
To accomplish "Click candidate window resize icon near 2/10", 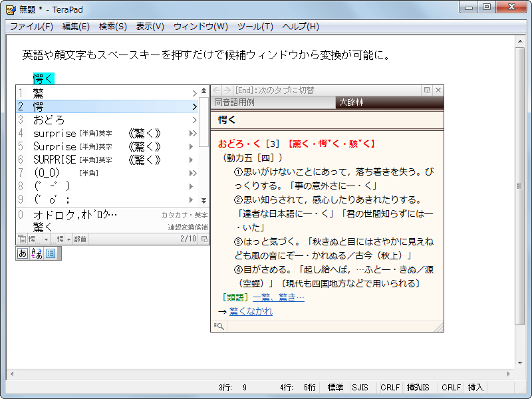I will [204, 239].
